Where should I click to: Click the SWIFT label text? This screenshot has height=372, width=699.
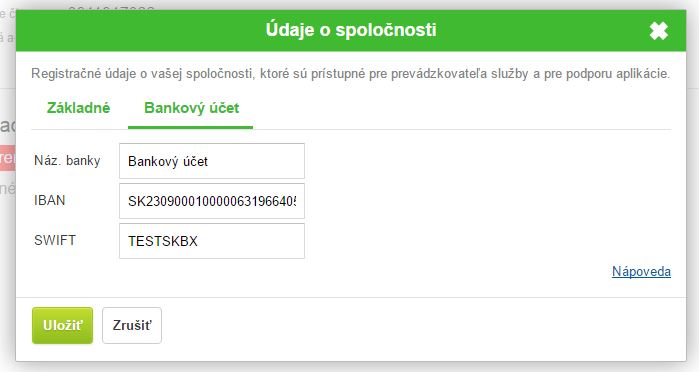click(55, 240)
